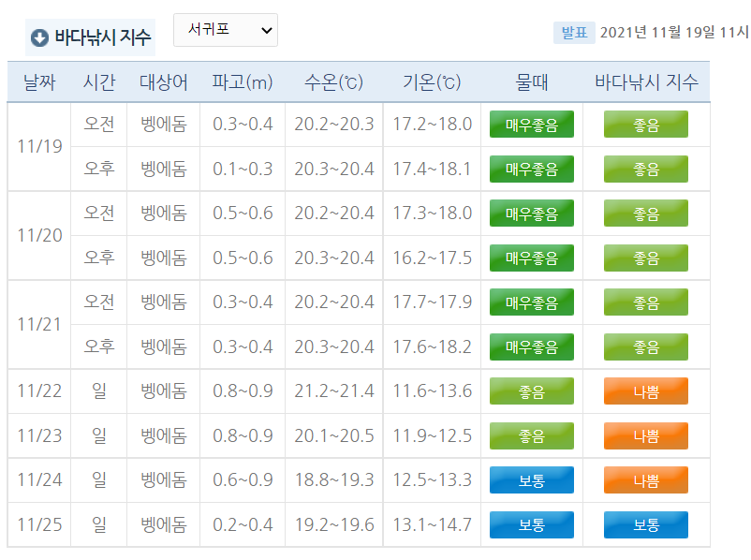This screenshot has height=560, width=751.
Task: Select the 날짜 column header
Action: 39,81
